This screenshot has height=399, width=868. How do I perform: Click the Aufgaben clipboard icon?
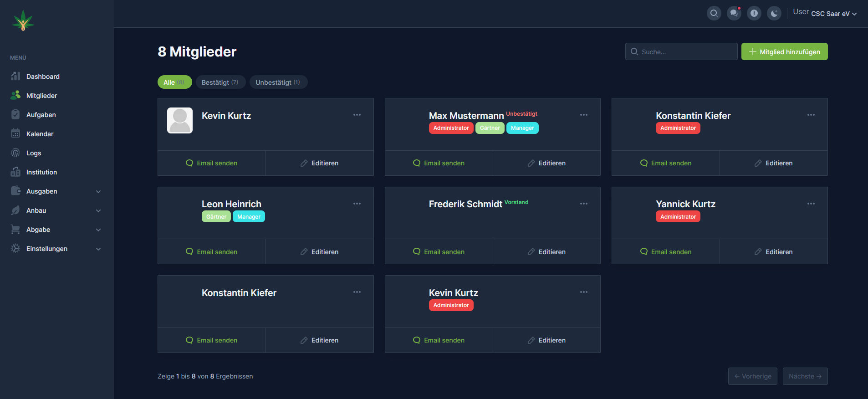15,114
